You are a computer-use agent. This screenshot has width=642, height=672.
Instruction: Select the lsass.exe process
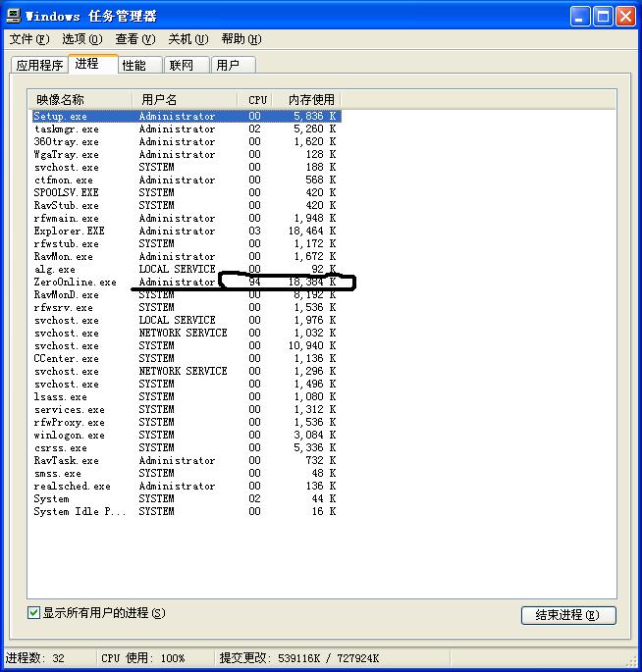point(187,397)
